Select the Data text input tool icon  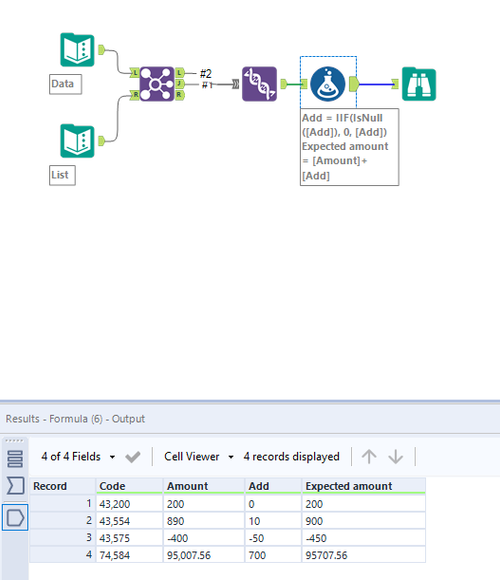tap(77, 50)
